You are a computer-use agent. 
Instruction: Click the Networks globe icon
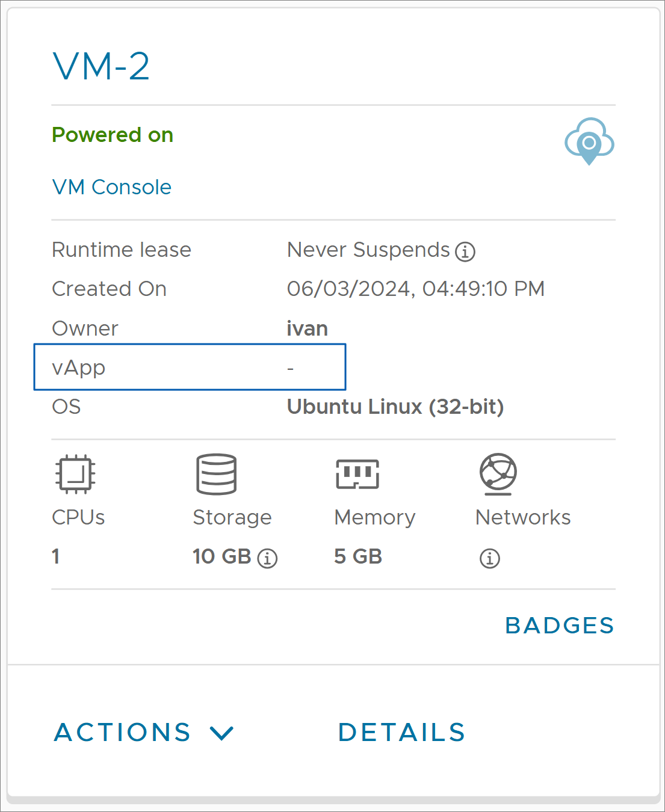point(498,474)
